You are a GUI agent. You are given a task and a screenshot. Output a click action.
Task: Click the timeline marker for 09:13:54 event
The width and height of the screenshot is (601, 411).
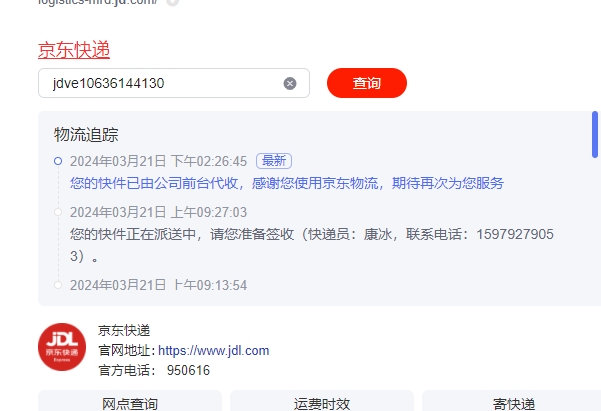(58, 285)
